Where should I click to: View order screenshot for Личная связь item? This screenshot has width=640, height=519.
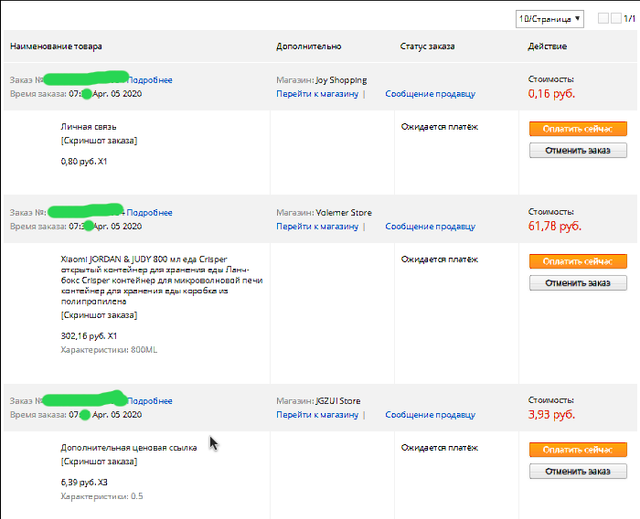click(99, 141)
